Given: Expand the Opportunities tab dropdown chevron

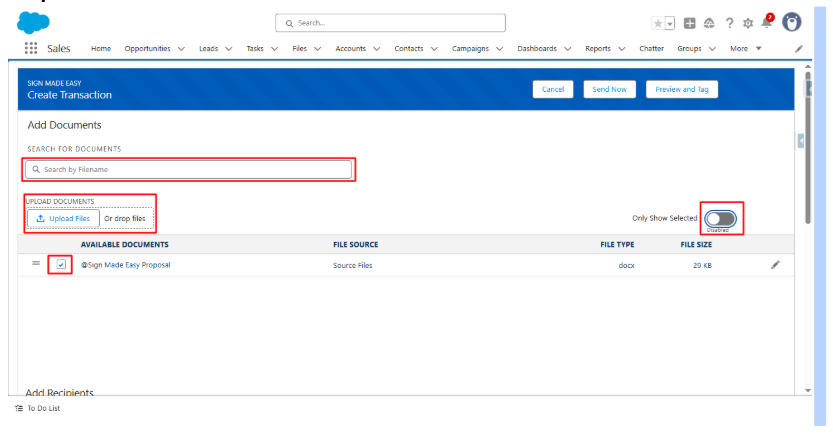Looking at the screenshot, I should coord(181,49).
